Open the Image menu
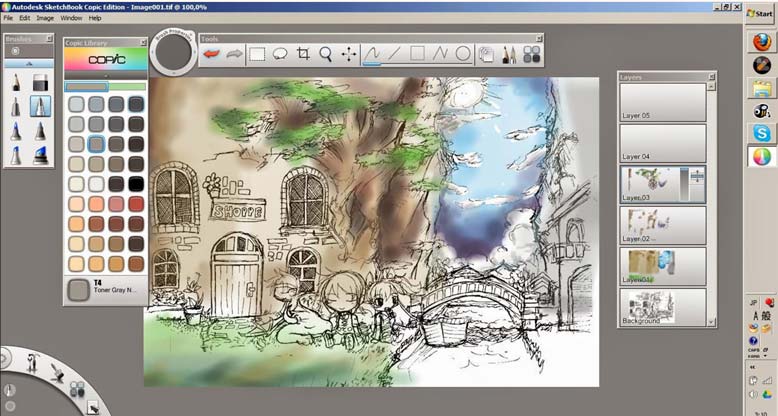Viewport: 778px width, 416px height. (45, 18)
